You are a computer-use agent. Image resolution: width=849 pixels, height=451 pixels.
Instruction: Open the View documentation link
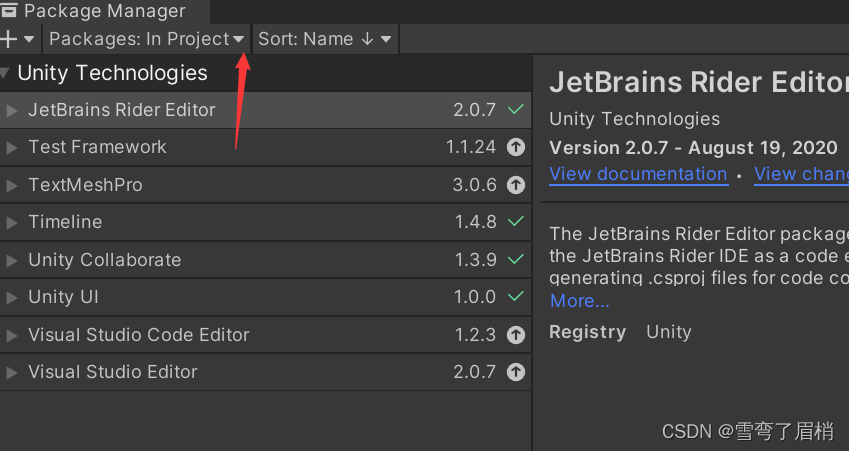coord(638,174)
